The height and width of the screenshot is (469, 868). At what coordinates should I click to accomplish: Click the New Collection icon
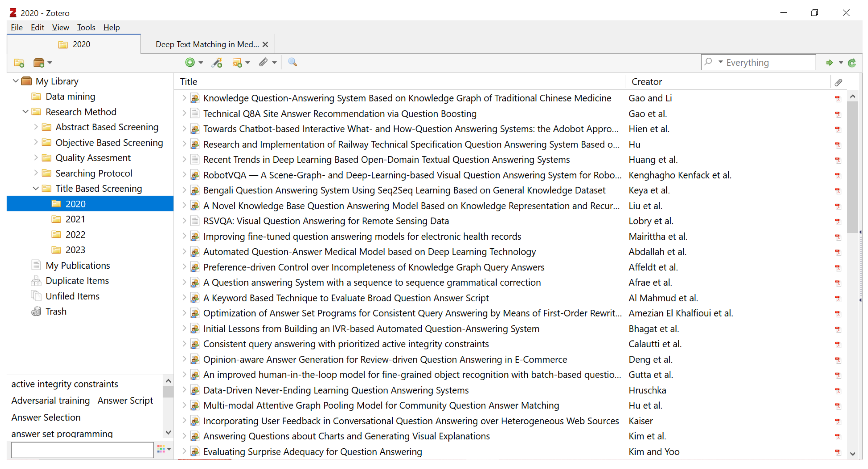[x=19, y=63]
